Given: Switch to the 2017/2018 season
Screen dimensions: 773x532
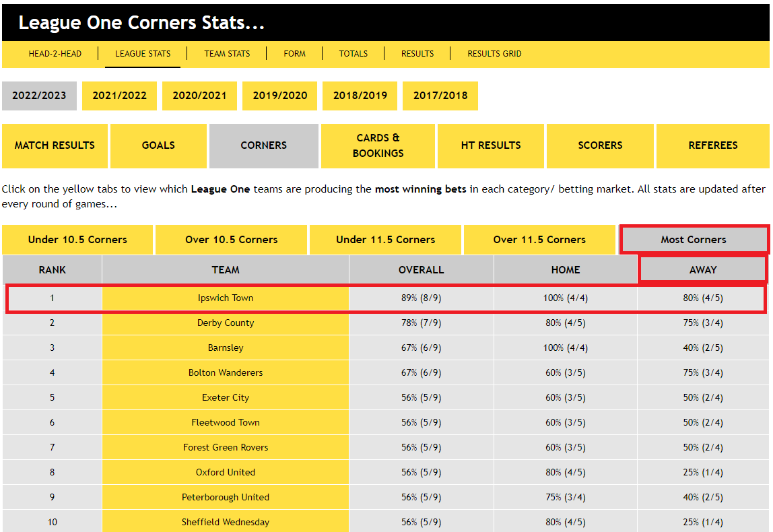Looking at the screenshot, I should [x=440, y=96].
